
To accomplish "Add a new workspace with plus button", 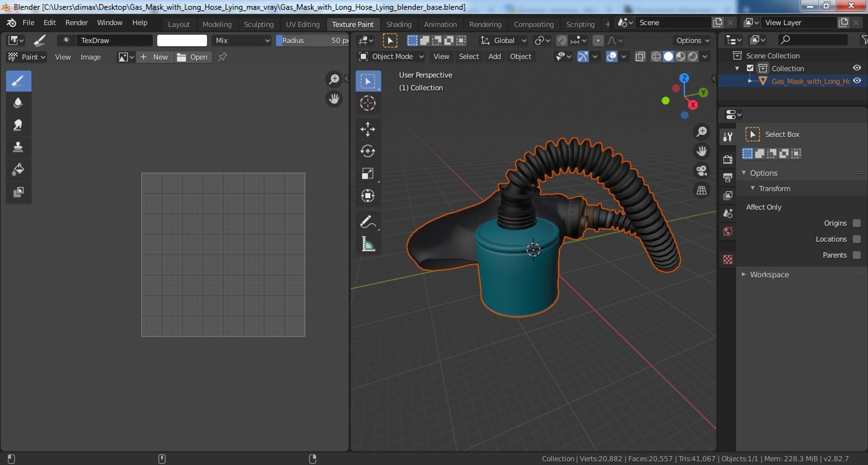I will (607, 24).
